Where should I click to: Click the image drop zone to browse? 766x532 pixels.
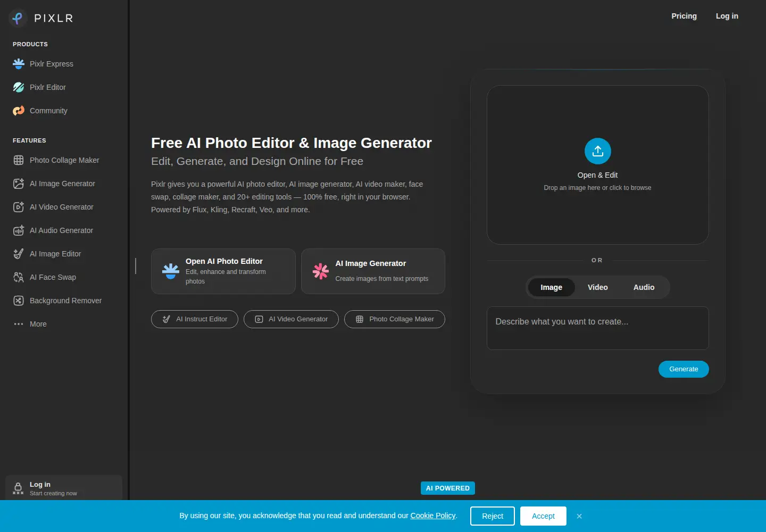(x=598, y=165)
